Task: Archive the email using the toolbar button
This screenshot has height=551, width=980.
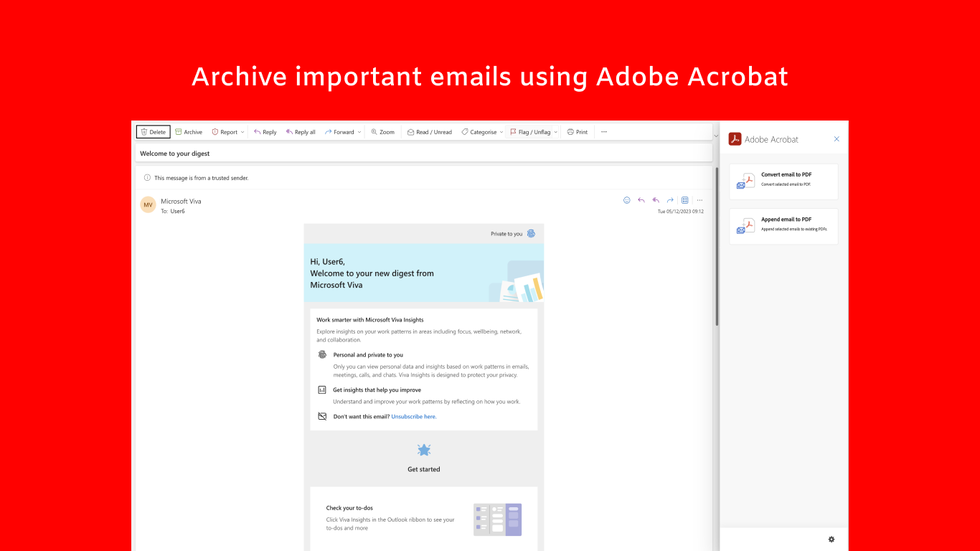Action: 189,132
